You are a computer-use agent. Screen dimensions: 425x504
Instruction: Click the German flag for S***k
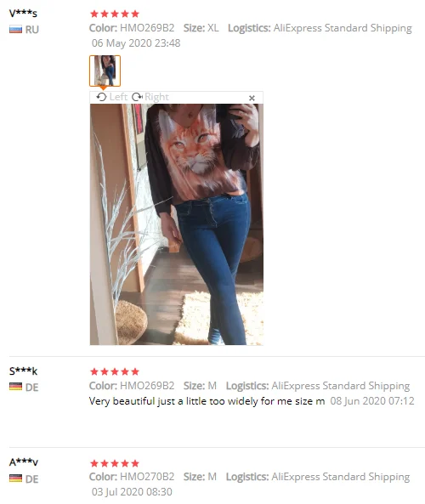point(15,387)
